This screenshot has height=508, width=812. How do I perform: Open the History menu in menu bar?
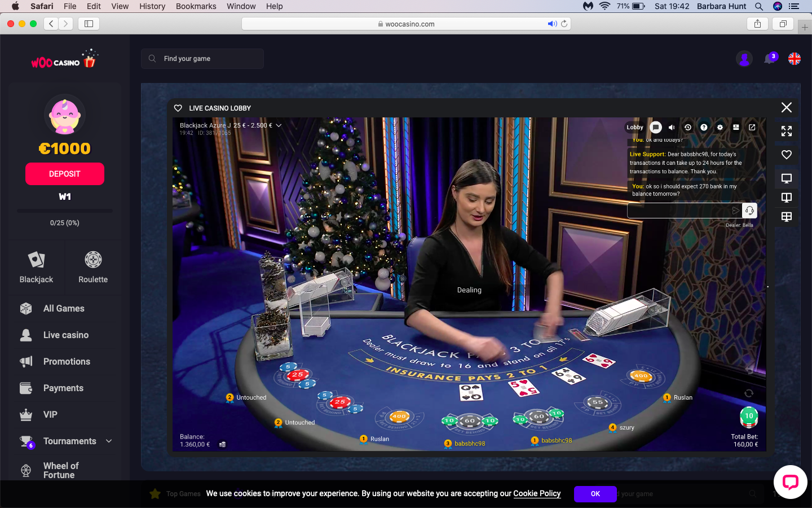coord(152,6)
